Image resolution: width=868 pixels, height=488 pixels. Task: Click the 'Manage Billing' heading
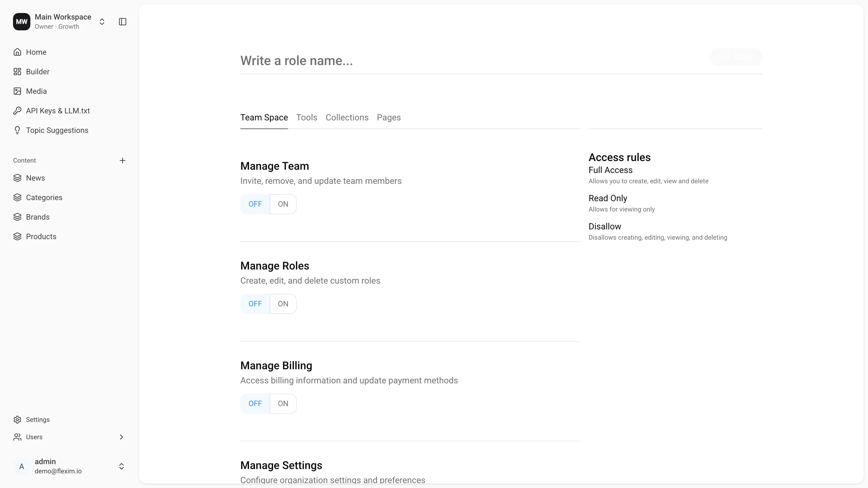click(x=276, y=365)
